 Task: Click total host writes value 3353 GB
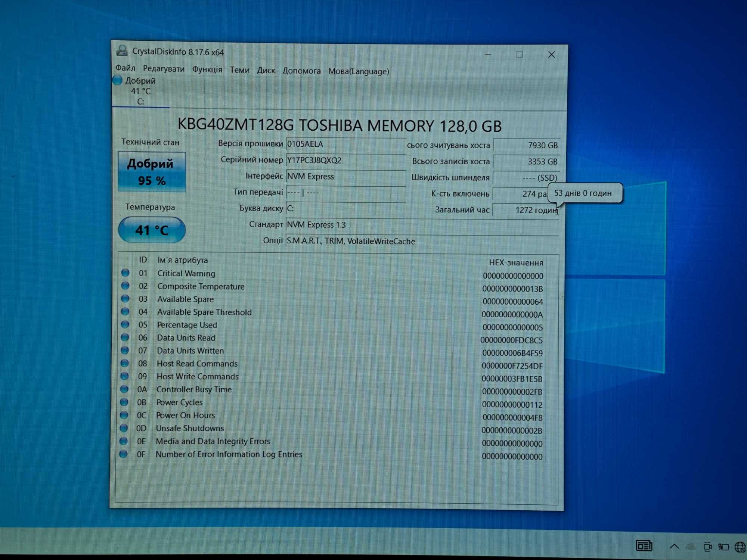[x=526, y=162]
